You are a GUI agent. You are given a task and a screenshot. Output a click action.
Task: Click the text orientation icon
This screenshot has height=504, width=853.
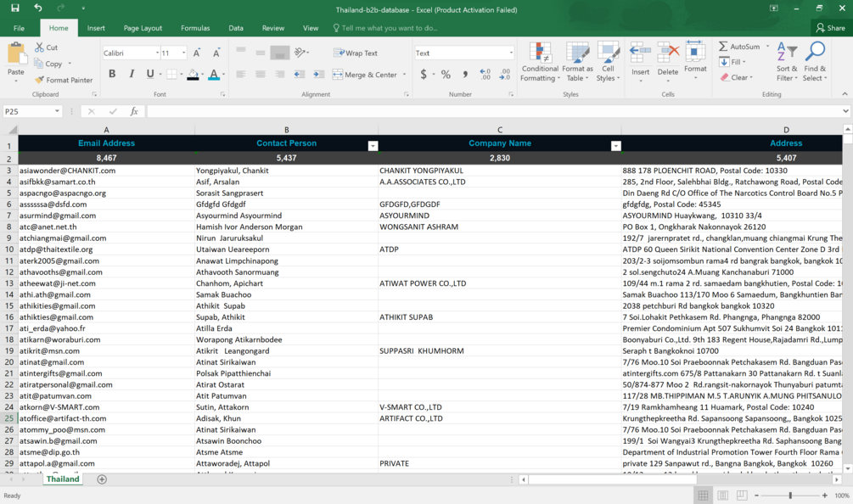coord(300,53)
